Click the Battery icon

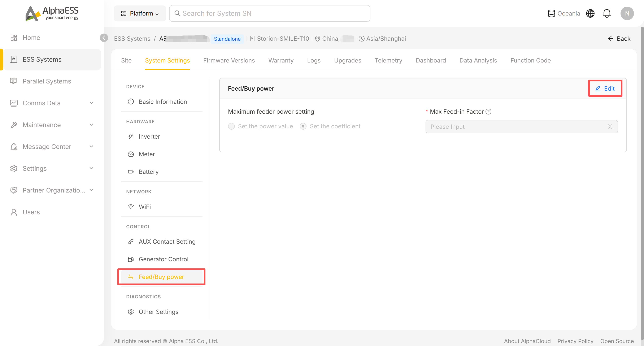click(131, 172)
